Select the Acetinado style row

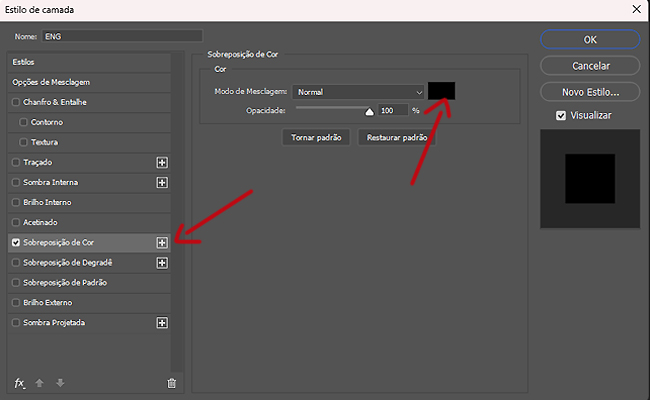(x=89, y=222)
